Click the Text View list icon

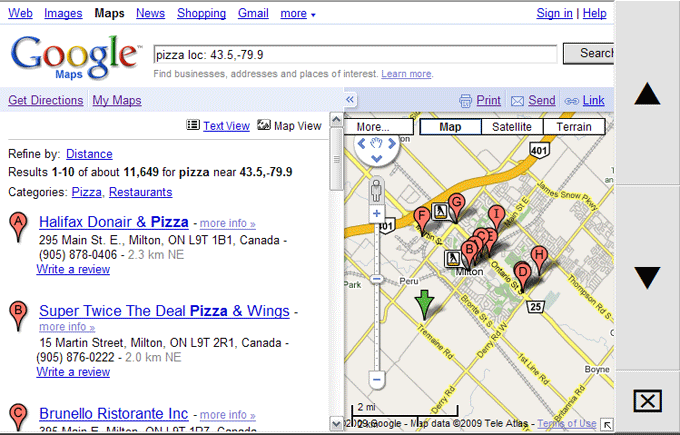(x=193, y=125)
